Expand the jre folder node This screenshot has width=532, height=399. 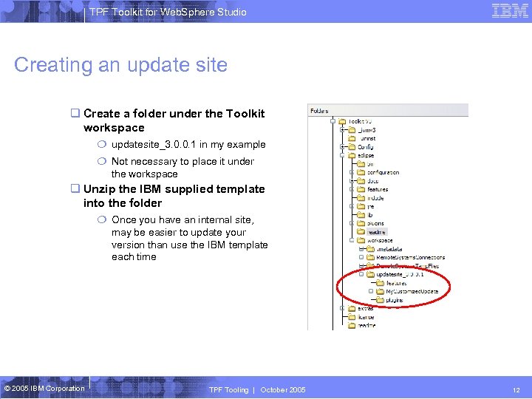click(352, 206)
